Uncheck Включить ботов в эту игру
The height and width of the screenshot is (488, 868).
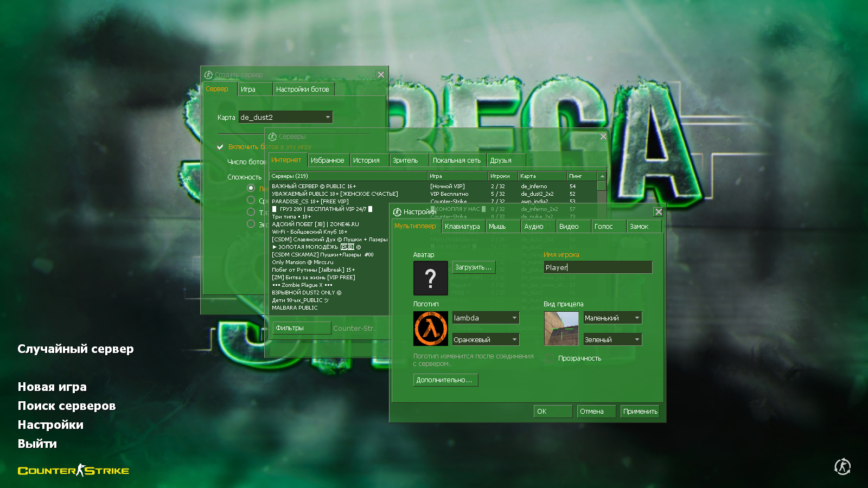(220, 147)
